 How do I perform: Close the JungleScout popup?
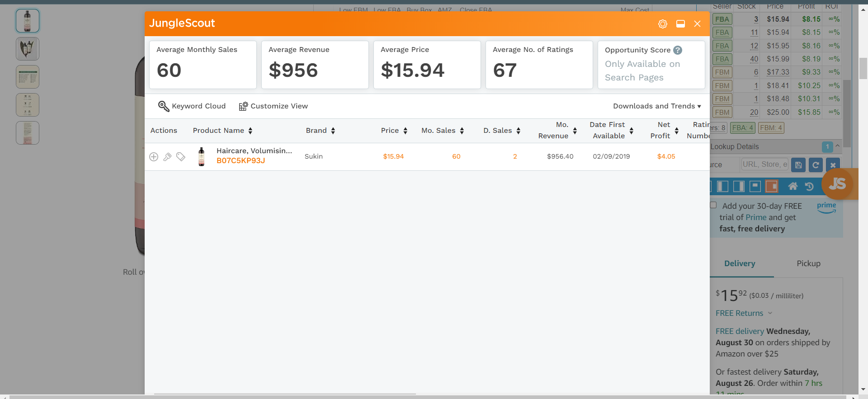pyautogui.click(x=698, y=24)
